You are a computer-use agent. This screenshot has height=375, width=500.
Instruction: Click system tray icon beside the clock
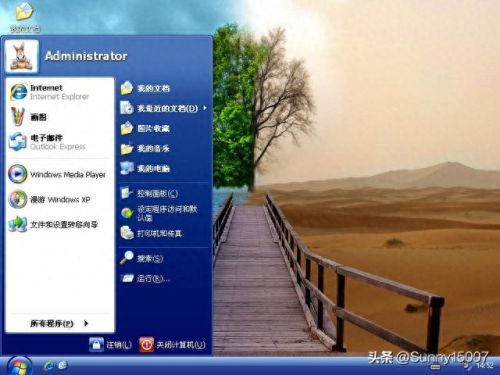469,366
